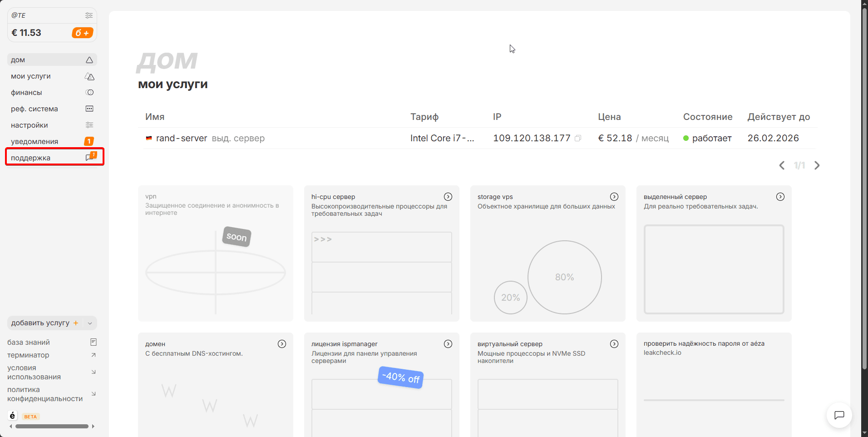Open the floating chat bubble button

tap(839, 415)
